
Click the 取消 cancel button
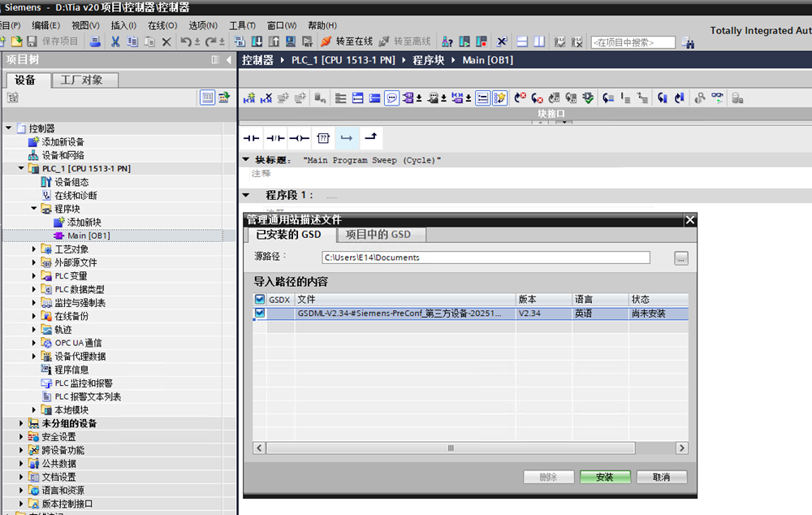tap(661, 477)
